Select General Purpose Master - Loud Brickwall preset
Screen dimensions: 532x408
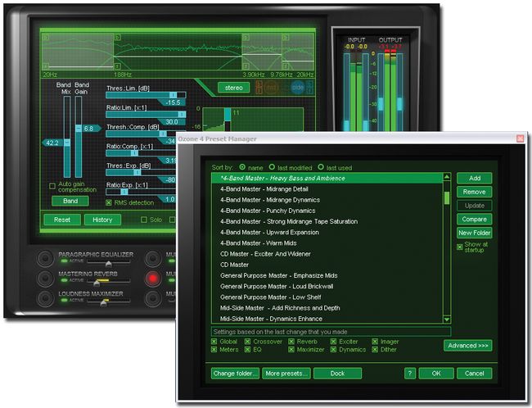pyautogui.click(x=327, y=287)
